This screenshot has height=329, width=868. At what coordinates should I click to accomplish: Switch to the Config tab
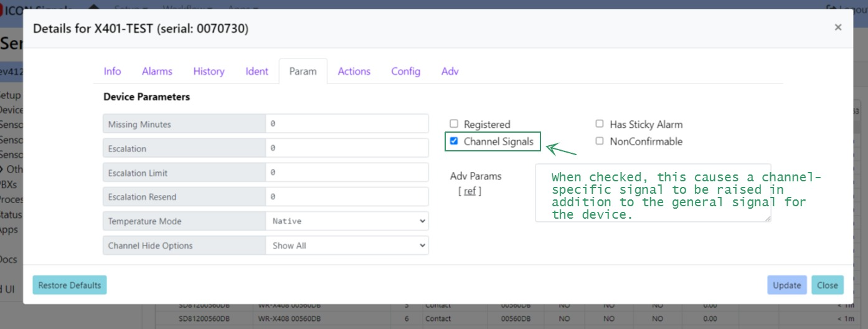[x=405, y=71]
